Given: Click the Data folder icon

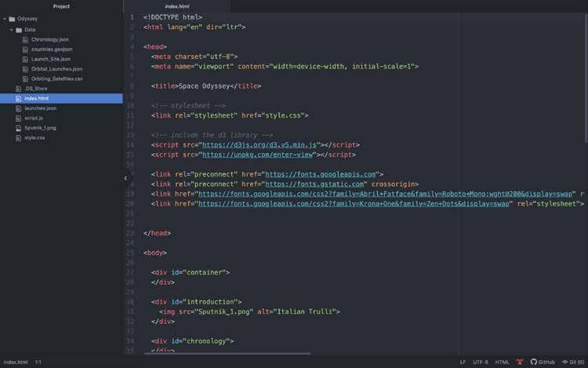Looking at the screenshot, I should point(19,30).
